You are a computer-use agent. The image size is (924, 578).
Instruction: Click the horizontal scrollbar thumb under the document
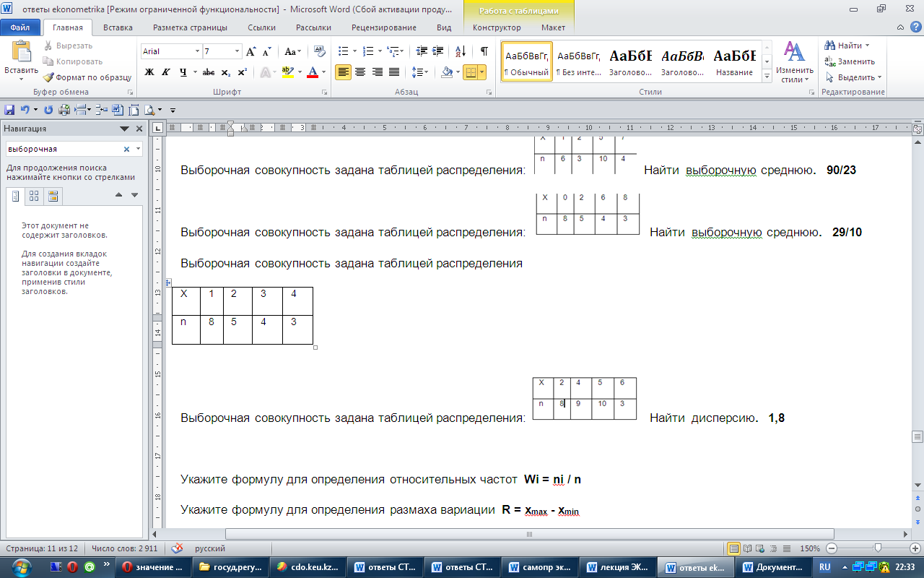[x=528, y=534]
